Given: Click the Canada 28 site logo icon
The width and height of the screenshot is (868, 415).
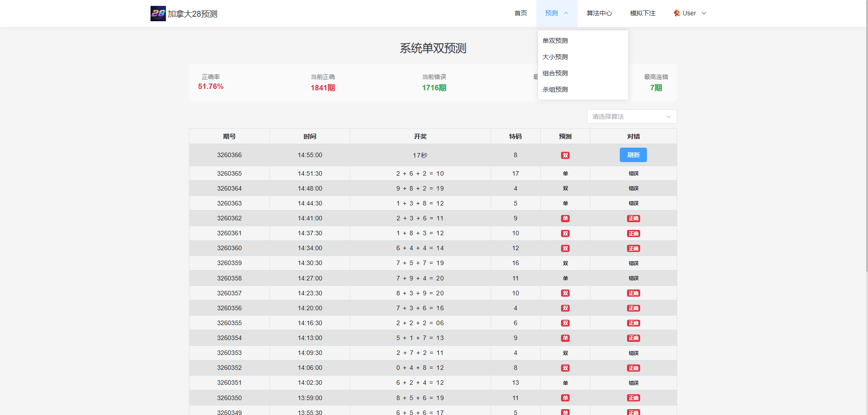Looking at the screenshot, I should (x=158, y=14).
